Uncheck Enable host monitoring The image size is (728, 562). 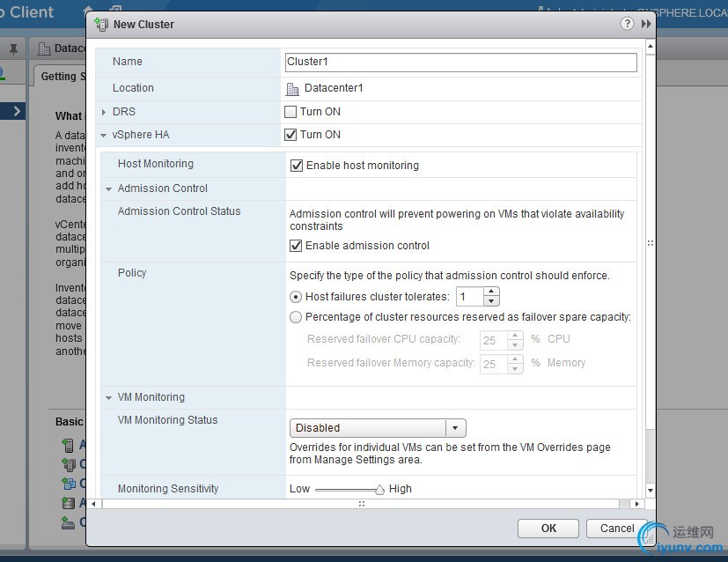297,166
